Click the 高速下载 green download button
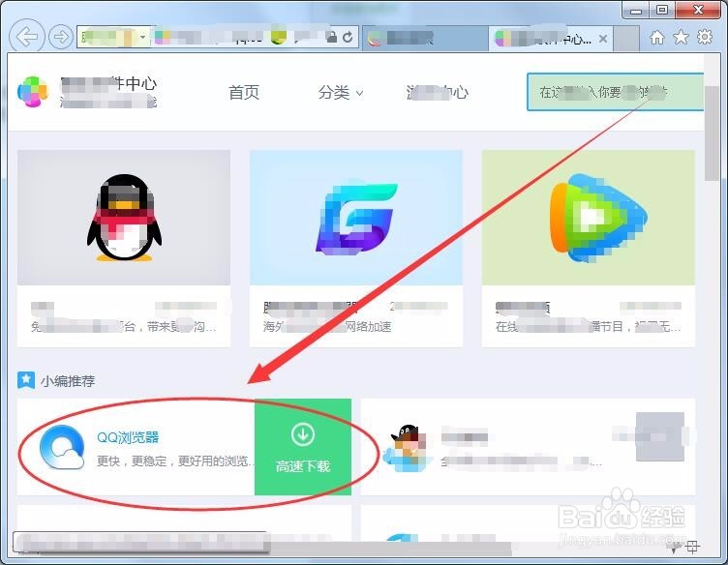Image resolution: width=728 pixels, height=565 pixels. (x=303, y=447)
